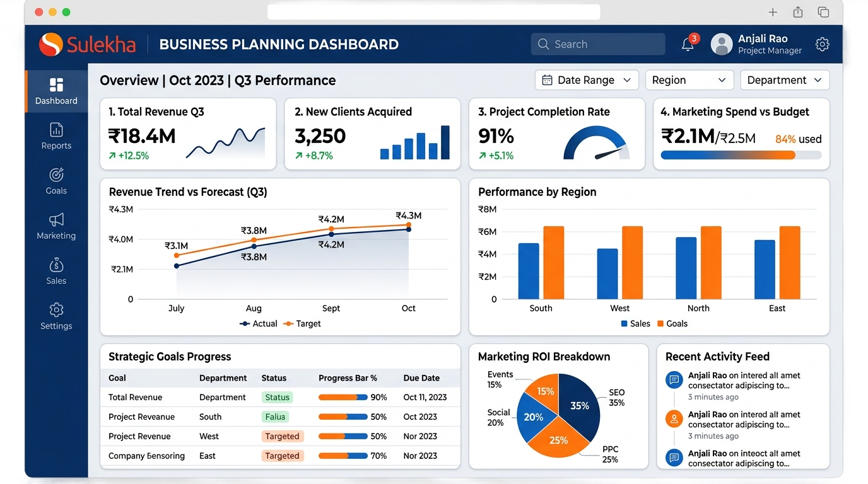
Task: Click the Marketing Spend budget progress bar
Action: pos(741,155)
